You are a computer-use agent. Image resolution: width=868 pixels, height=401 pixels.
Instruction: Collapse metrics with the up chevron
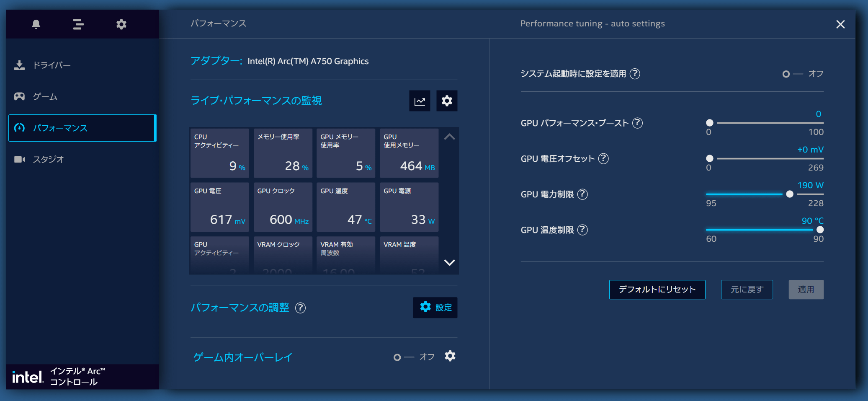tap(449, 137)
